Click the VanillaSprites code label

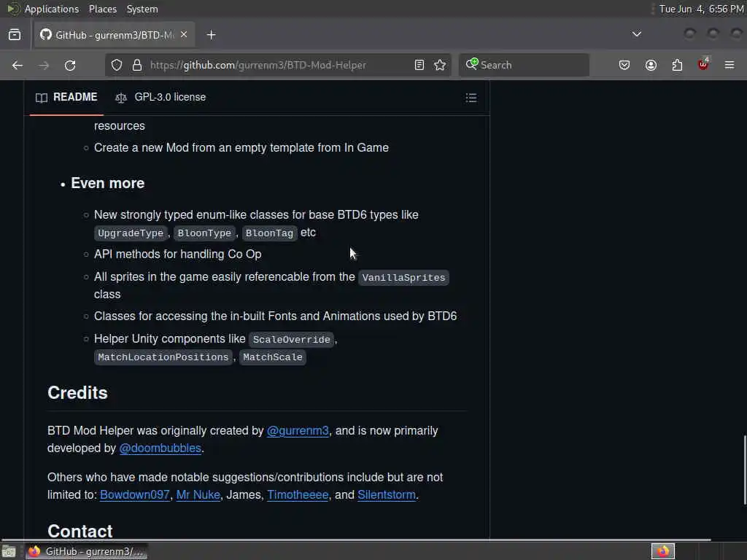tap(403, 278)
